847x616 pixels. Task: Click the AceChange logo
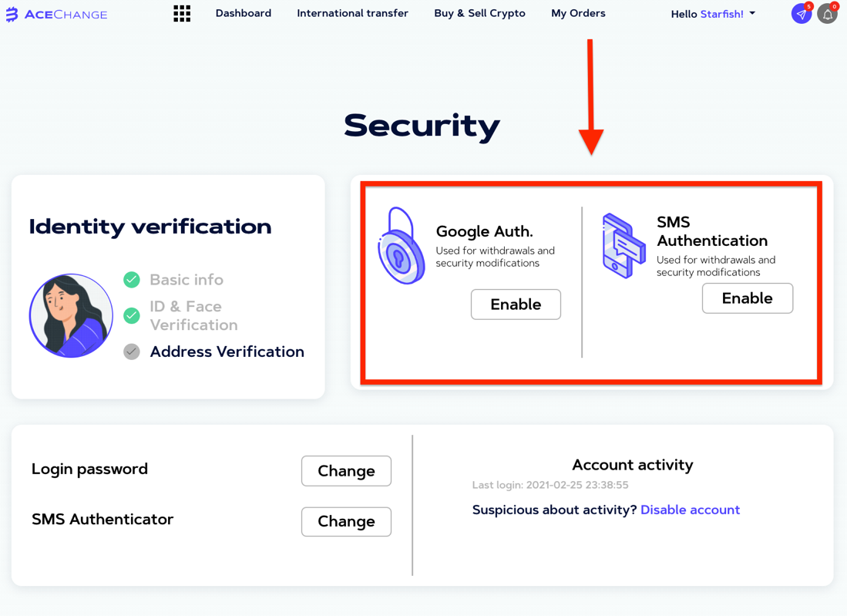coord(57,14)
